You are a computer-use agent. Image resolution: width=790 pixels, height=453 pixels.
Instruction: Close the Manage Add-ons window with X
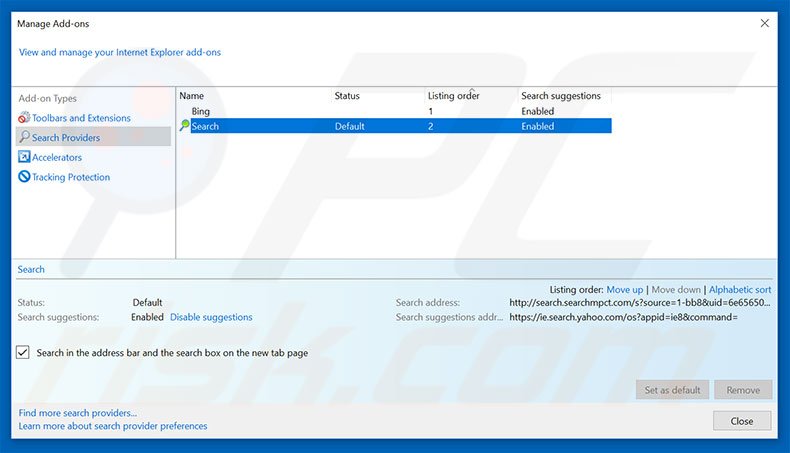coord(764,23)
